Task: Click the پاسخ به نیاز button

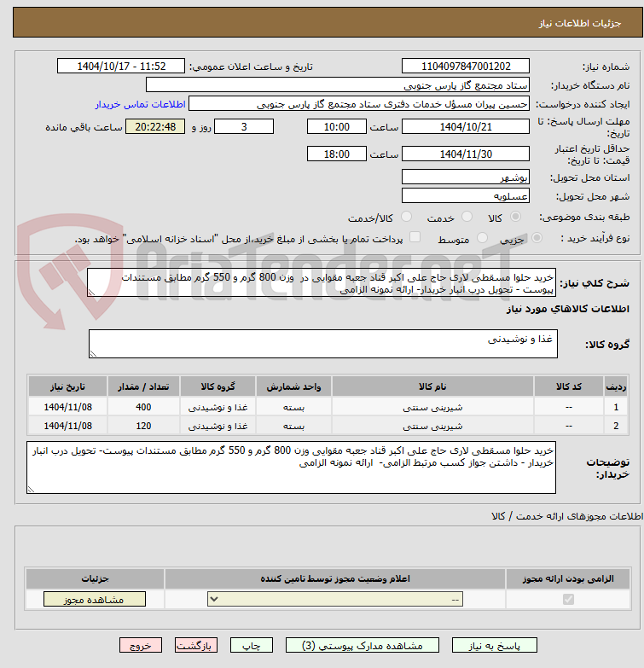Action: pos(494,646)
